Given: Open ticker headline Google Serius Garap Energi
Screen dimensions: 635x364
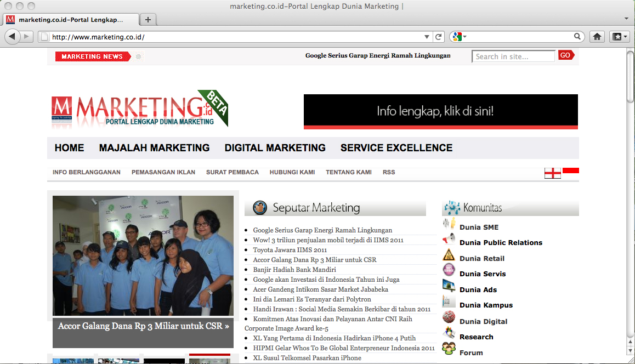Looking at the screenshot, I should tap(378, 55).
